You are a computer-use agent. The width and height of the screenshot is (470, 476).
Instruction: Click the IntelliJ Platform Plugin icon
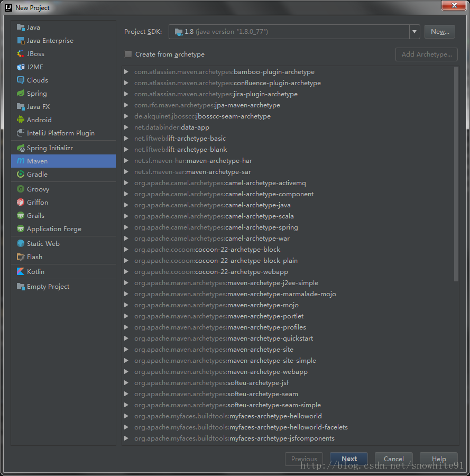tap(21, 133)
